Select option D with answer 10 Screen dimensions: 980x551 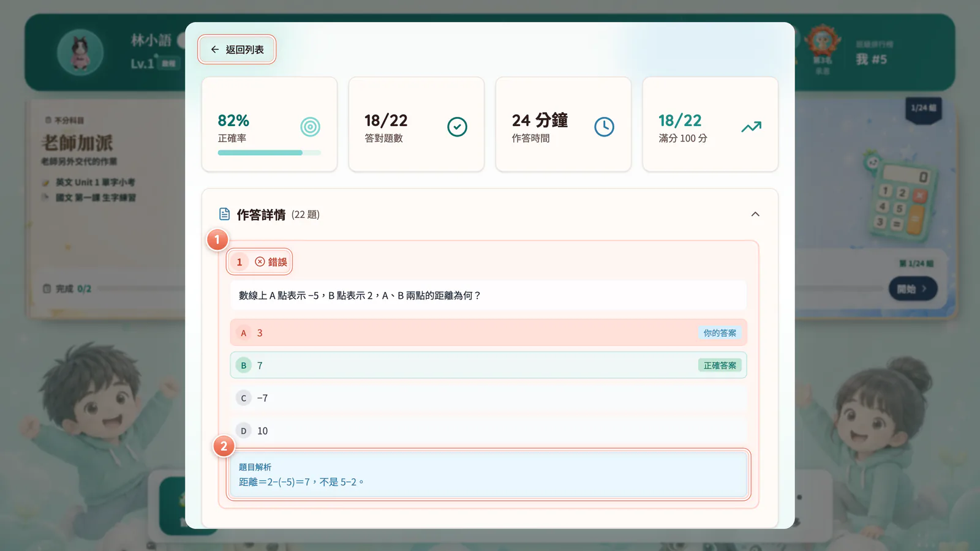[489, 431]
